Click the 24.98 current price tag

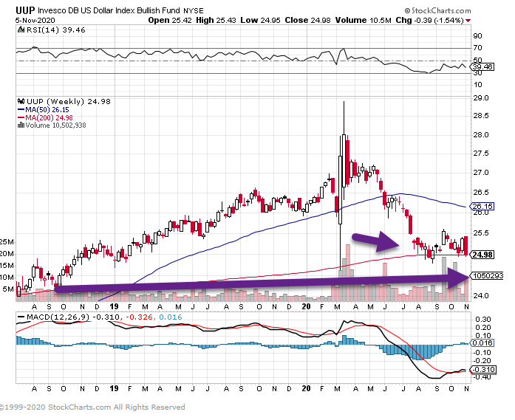[482, 255]
